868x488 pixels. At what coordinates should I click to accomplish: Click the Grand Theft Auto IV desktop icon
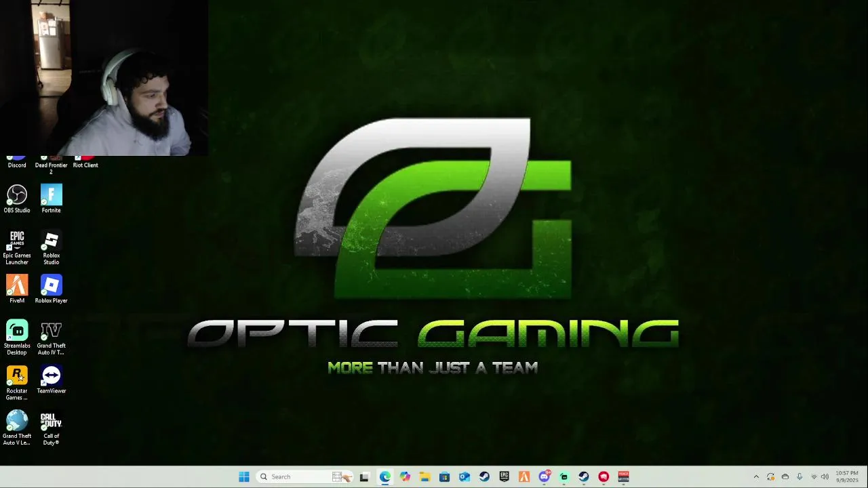[51, 338]
